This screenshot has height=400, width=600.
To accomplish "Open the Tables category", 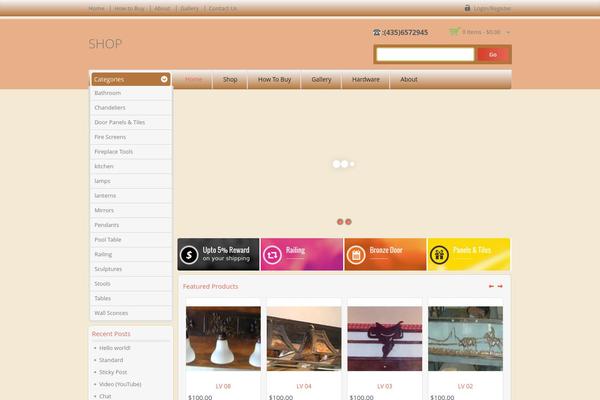I will [x=131, y=298].
